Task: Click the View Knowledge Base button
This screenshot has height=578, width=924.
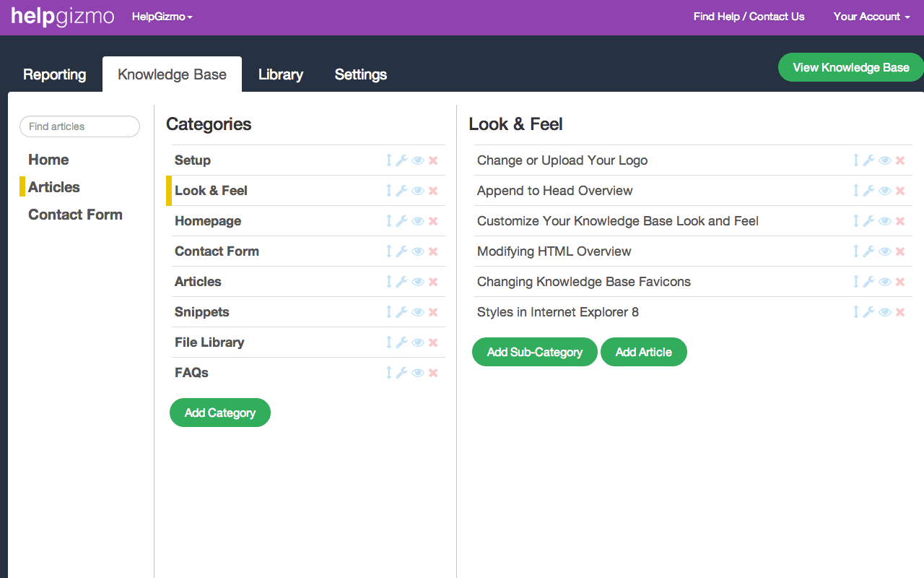Action: coord(851,67)
